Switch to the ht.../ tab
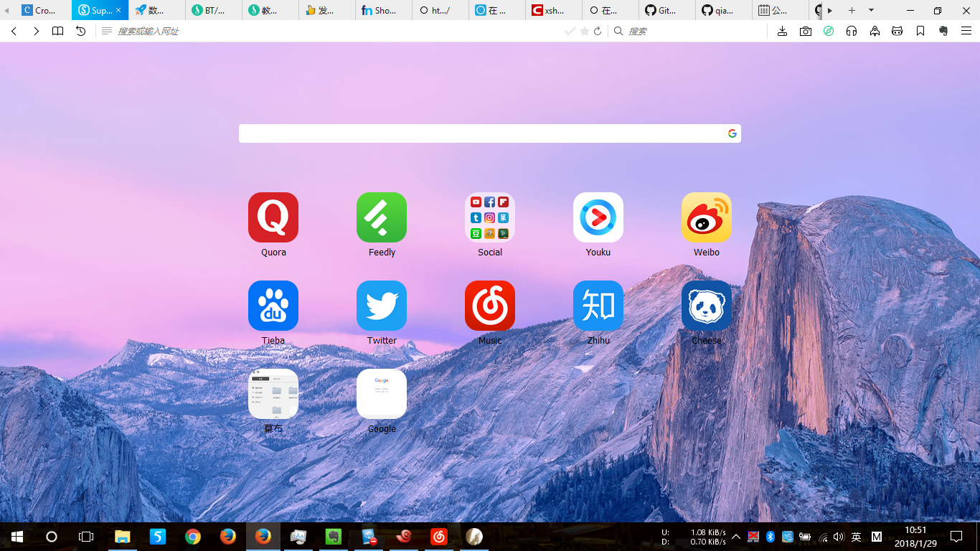The height and width of the screenshot is (551, 980). (440, 11)
